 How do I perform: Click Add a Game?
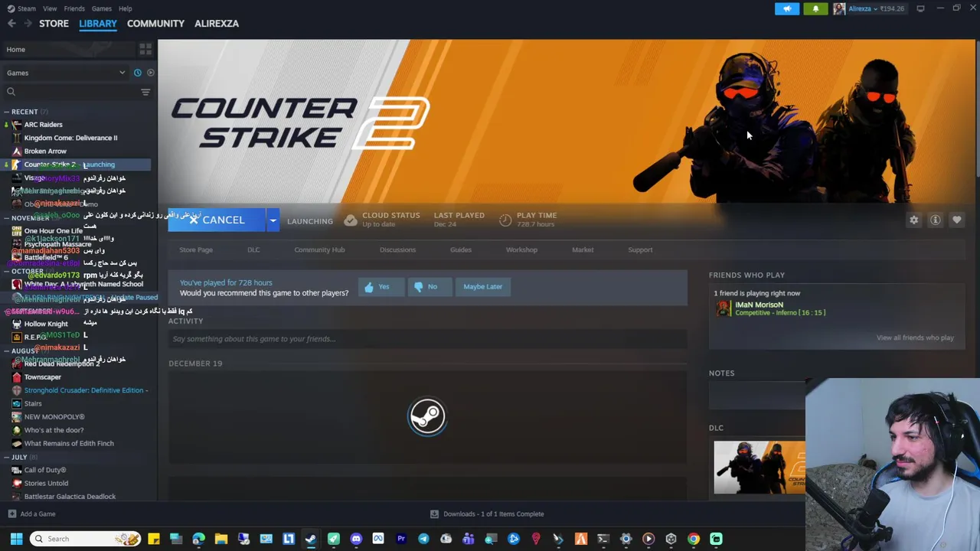31,514
